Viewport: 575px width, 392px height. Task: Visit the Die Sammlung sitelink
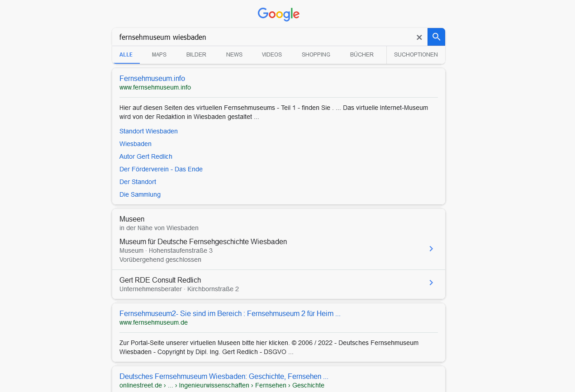[x=140, y=194]
